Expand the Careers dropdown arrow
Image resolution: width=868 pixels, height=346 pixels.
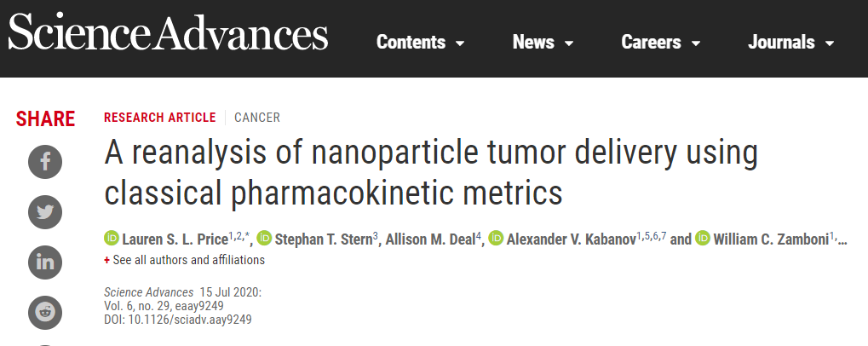697,43
